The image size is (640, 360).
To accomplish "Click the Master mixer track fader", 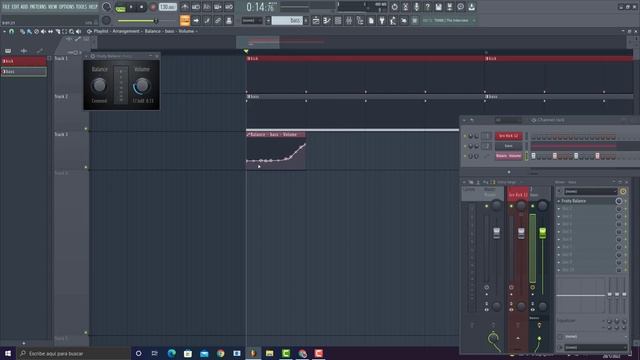I will 496,233.
